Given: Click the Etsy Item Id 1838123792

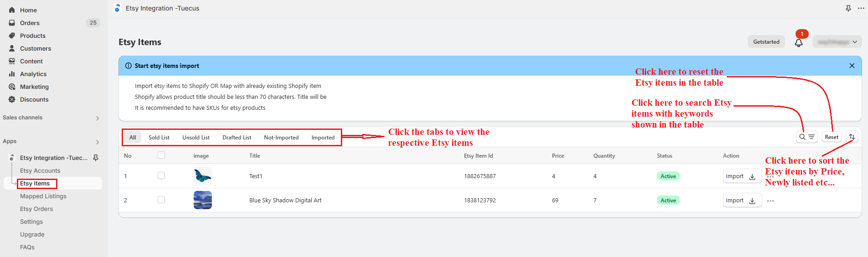Looking at the screenshot, I should (480, 200).
